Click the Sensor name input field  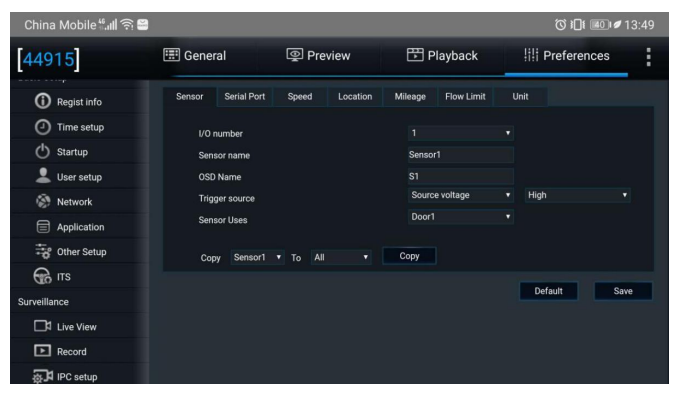[x=460, y=155]
